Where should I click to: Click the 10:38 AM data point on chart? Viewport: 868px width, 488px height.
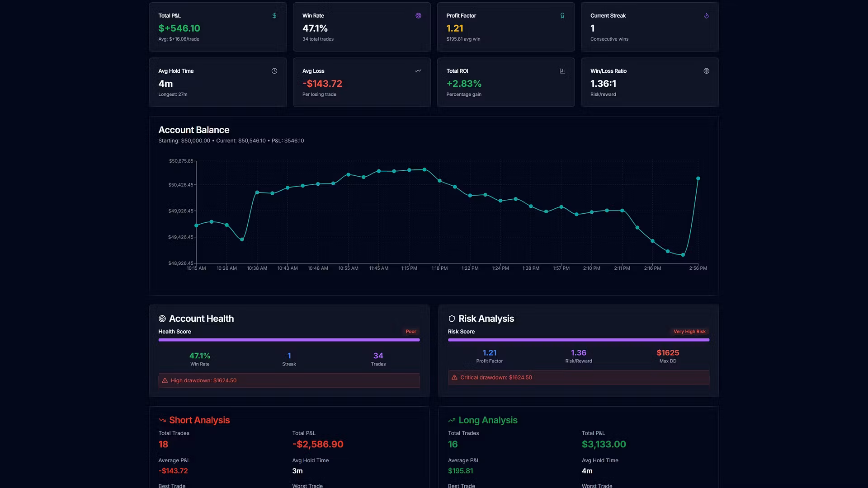point(257,192)
